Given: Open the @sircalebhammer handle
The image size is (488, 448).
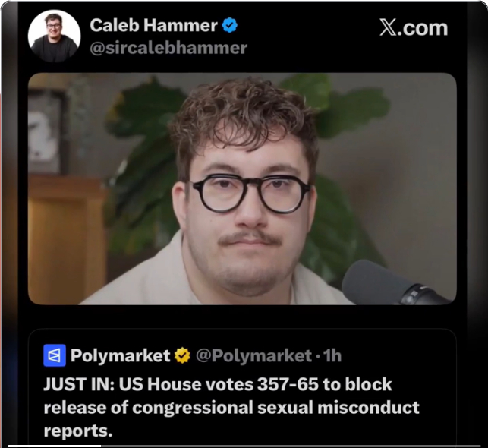Looking at the screenshot, I should 168,49.
